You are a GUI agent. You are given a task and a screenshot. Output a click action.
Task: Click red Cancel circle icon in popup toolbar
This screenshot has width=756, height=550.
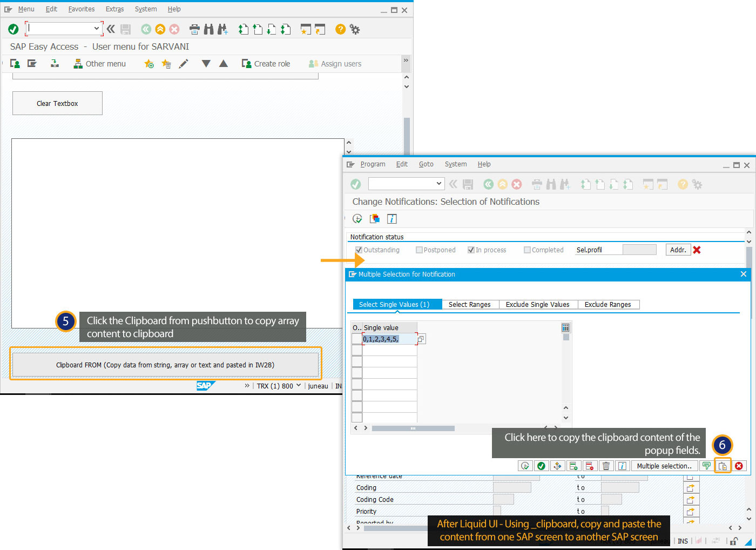[x=739, y=466]
